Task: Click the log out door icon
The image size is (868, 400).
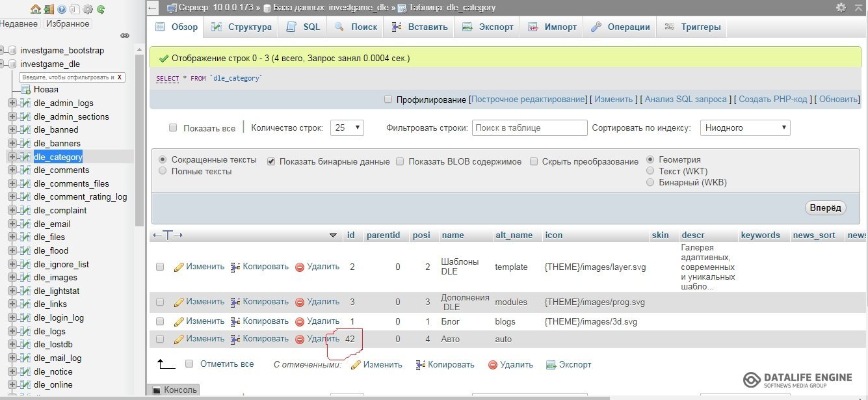Action: tap(47, 9)
